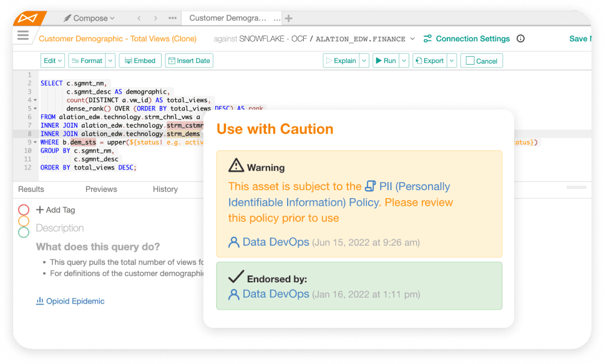Click the plus icon to add new tab
Viewport: 604px width, 364px height.
tap(288, 18)
